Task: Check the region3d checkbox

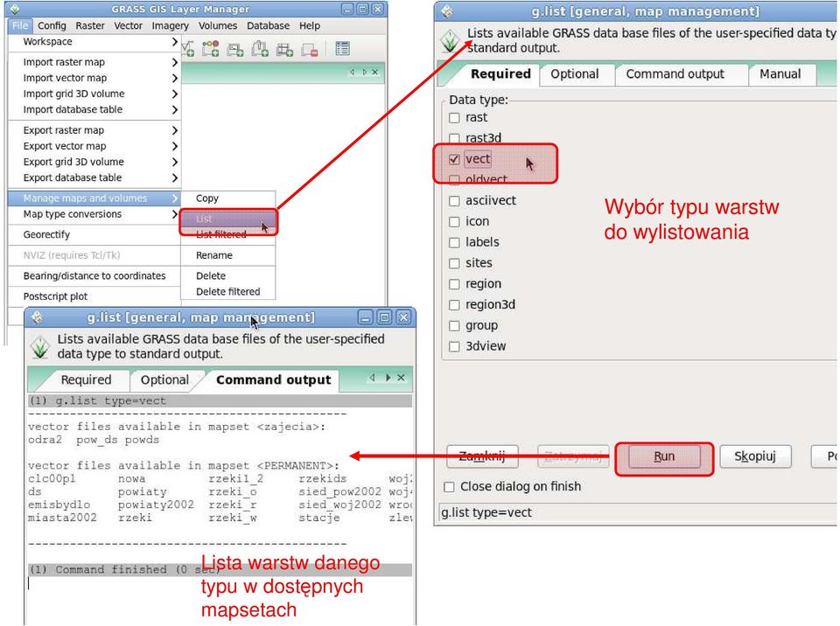Action: pos(454,305)
